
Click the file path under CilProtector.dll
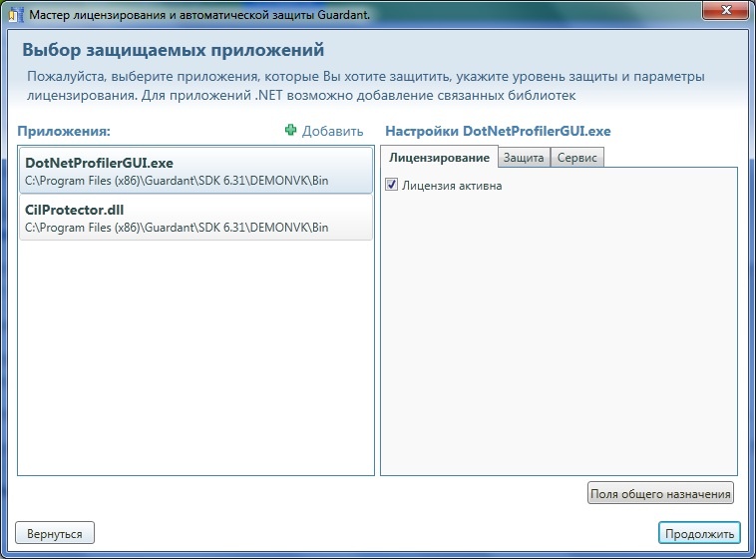click(x=176, y=228)
